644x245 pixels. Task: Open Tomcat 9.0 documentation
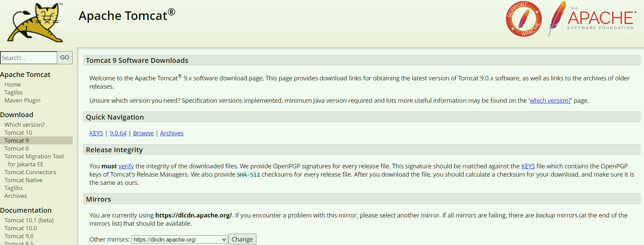point(19,236)
